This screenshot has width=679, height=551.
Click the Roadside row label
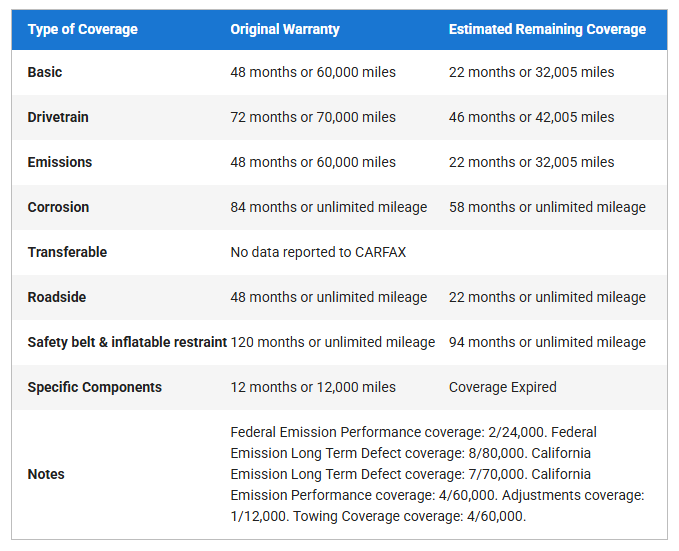(x=59, y=297)
